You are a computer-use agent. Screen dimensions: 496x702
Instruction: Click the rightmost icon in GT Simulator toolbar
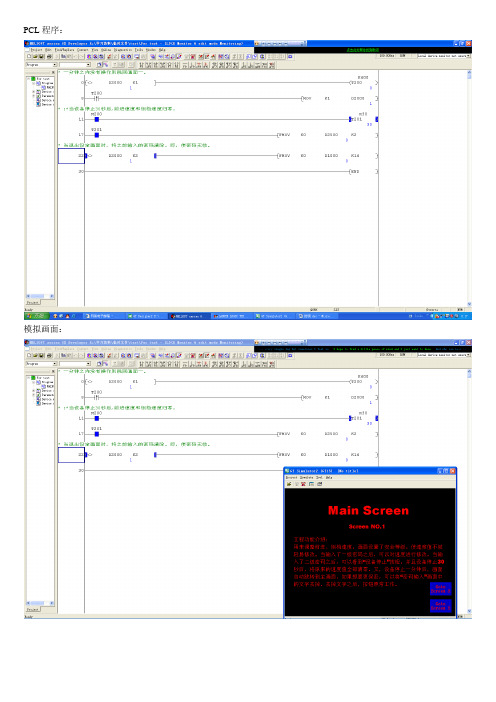(320, 484)
